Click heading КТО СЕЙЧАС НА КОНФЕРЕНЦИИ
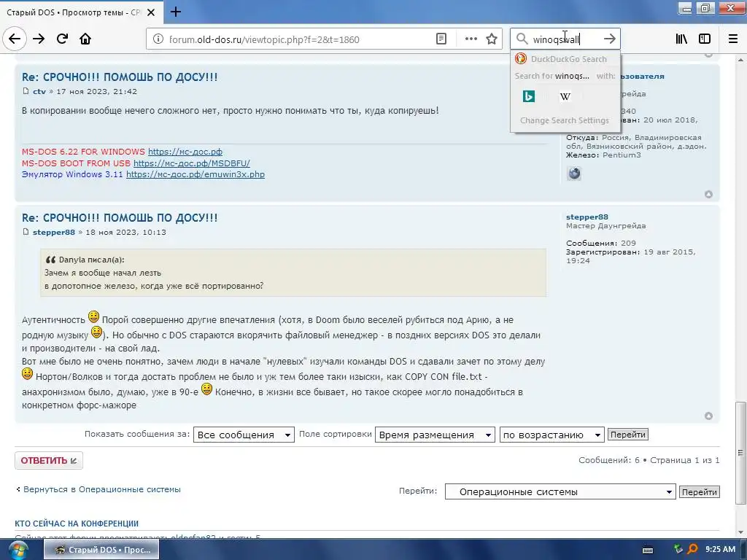747x560 pixels. point(77,524)
